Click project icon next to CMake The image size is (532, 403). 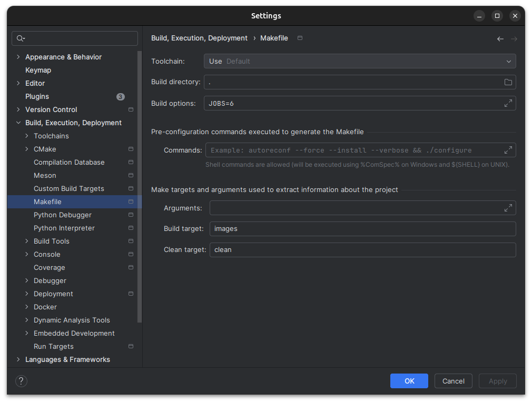(131, 149)
